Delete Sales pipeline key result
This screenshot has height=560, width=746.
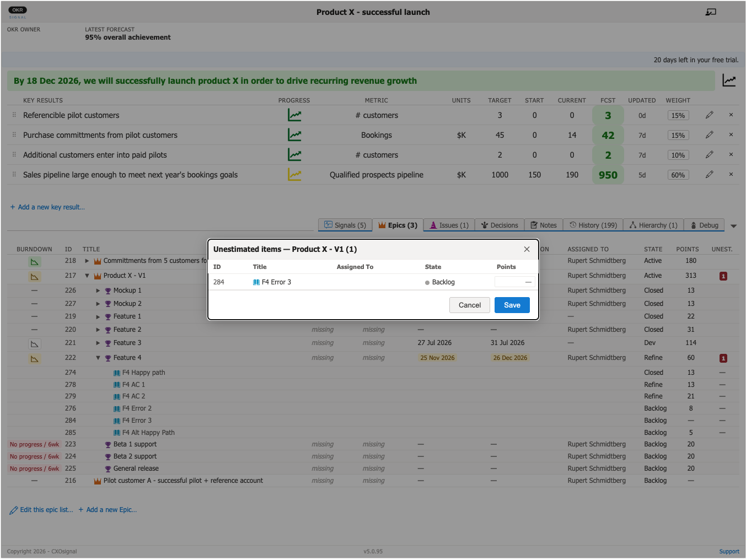(731, 174)
